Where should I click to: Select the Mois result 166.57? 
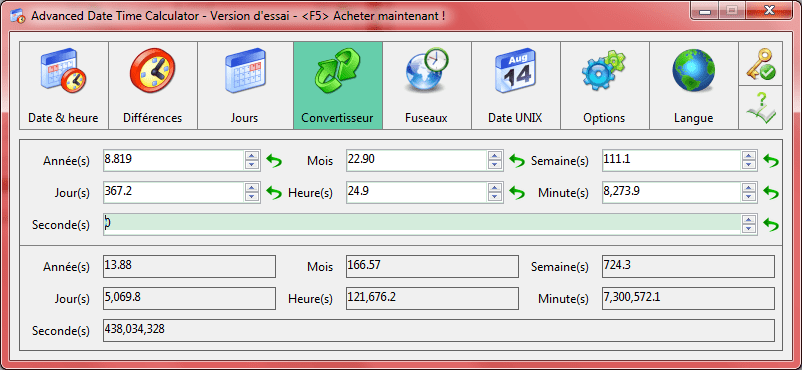[432, 267]
